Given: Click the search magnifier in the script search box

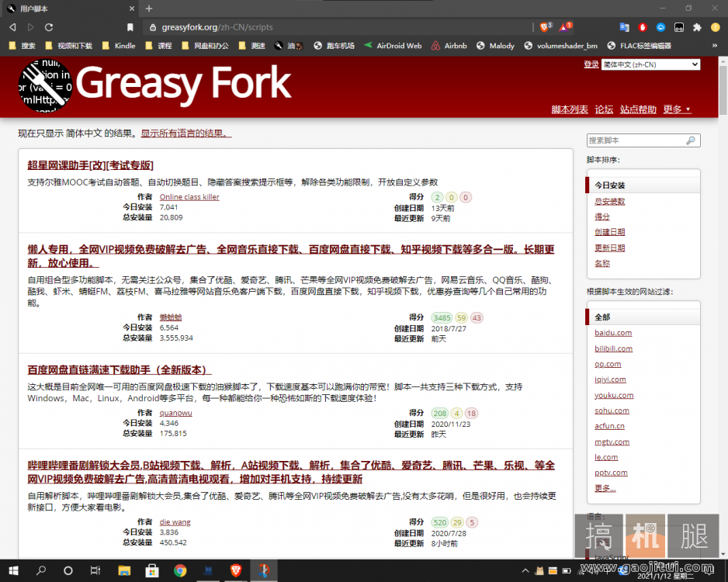Looking at the screenshot, I should click(x=692, y=140).
